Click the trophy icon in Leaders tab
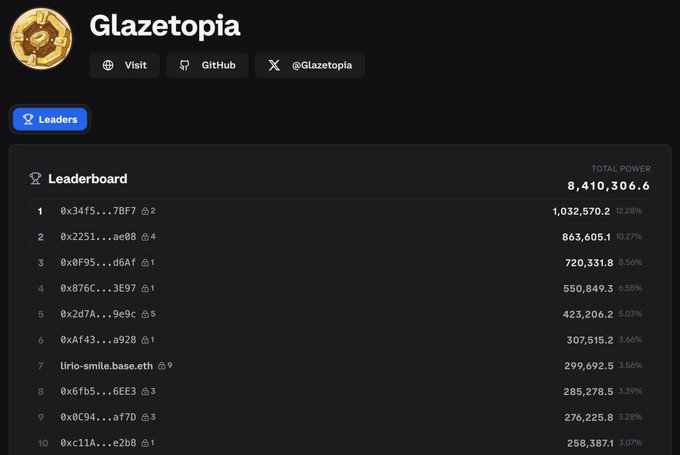Viewport: 680px width, 455px height. 27,119
